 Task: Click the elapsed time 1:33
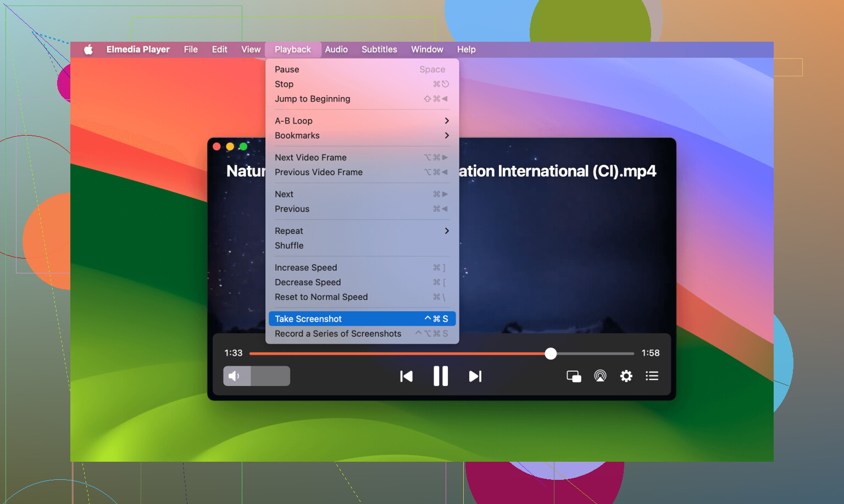(x=234, y=353)
